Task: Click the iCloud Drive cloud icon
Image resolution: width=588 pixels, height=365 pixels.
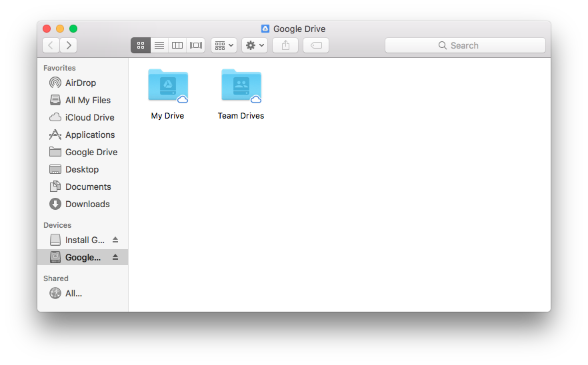Action: click(x=55, y=117)
